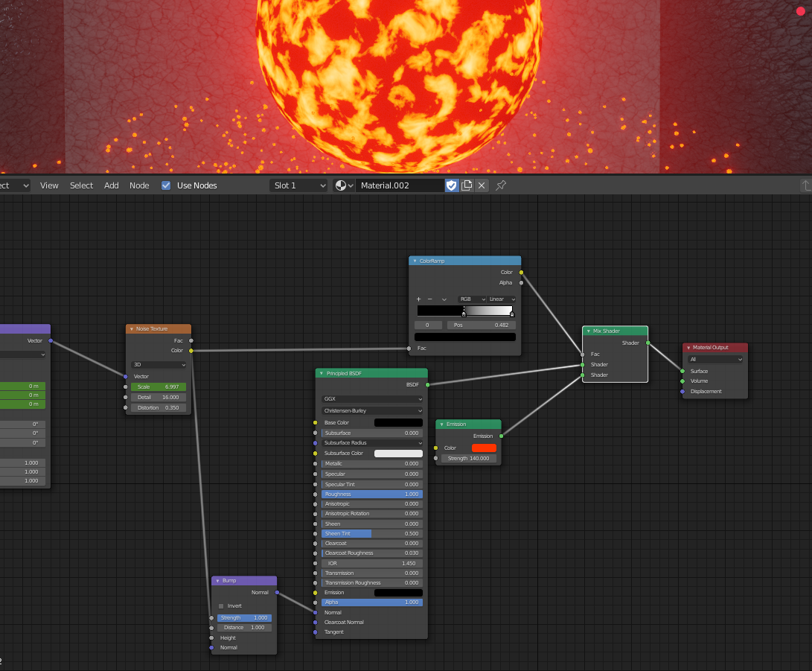
Task: Click the arrow next to the material sphere icon
Action: click(x=350, y=185)
